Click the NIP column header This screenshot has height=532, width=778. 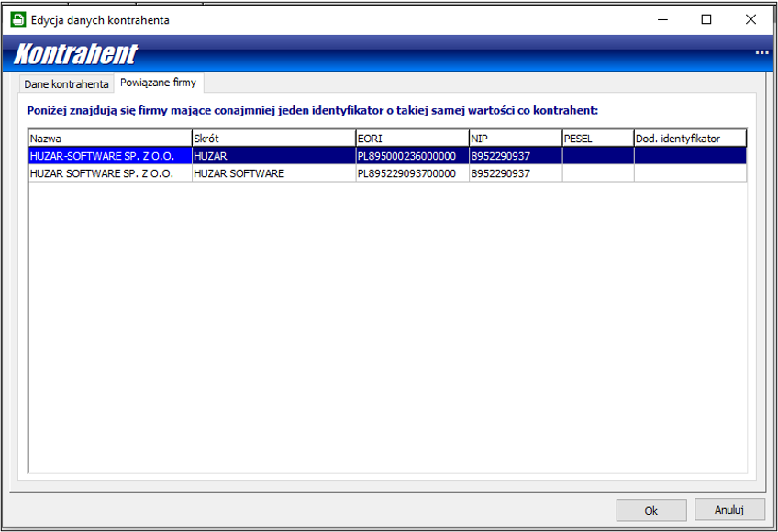click(x=515, y=139)
